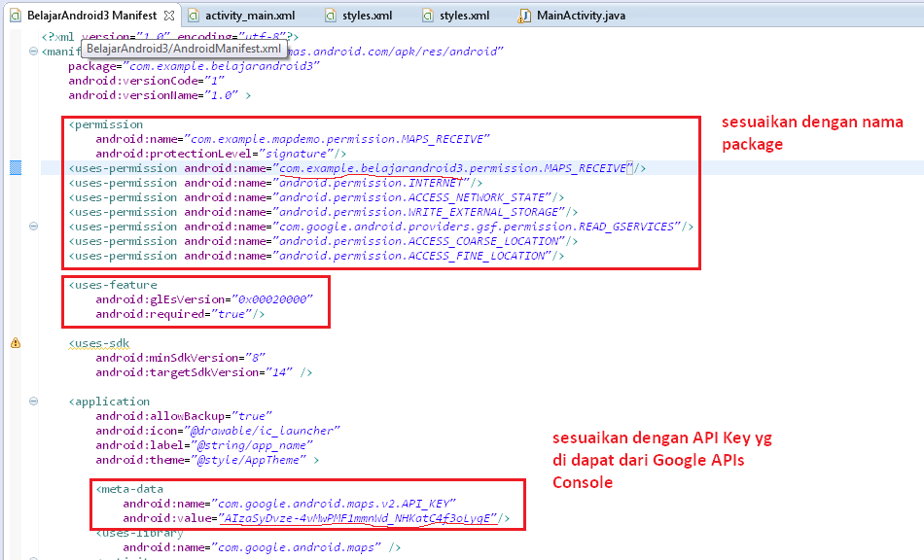924x560 pixels.
Task: Open the second styles.xml tab
Action: click(464, 16)
